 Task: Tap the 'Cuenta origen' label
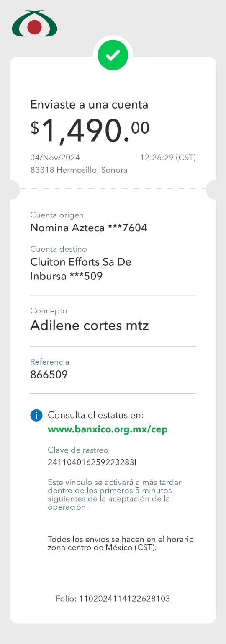[57, 215]
